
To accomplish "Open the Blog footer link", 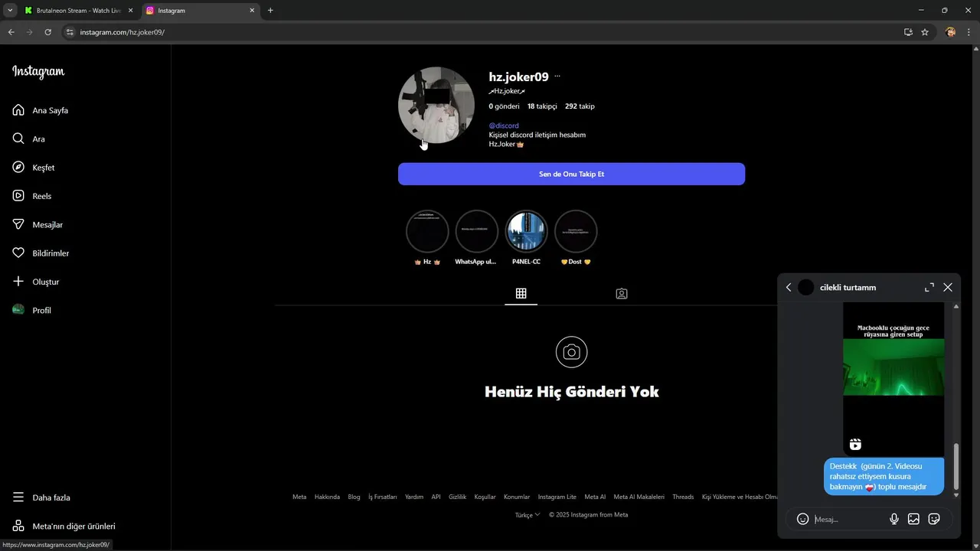I will [x=354, y=497].
